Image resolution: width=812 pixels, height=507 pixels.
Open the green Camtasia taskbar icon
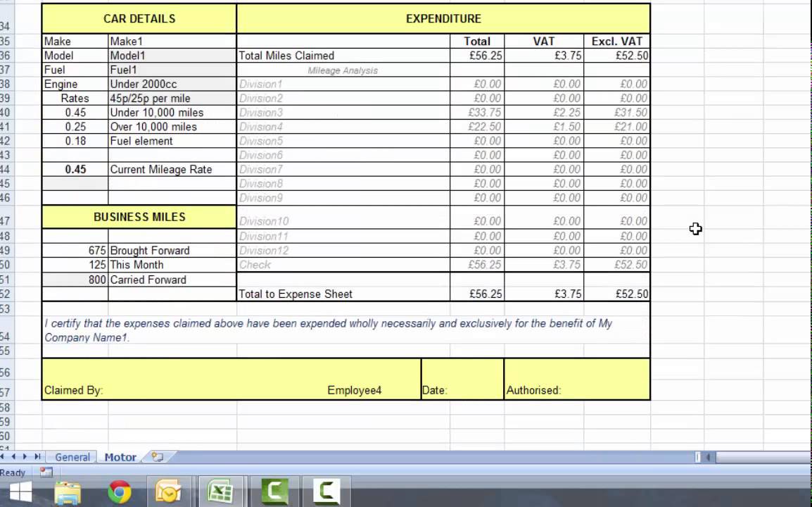tap(275, 492)
